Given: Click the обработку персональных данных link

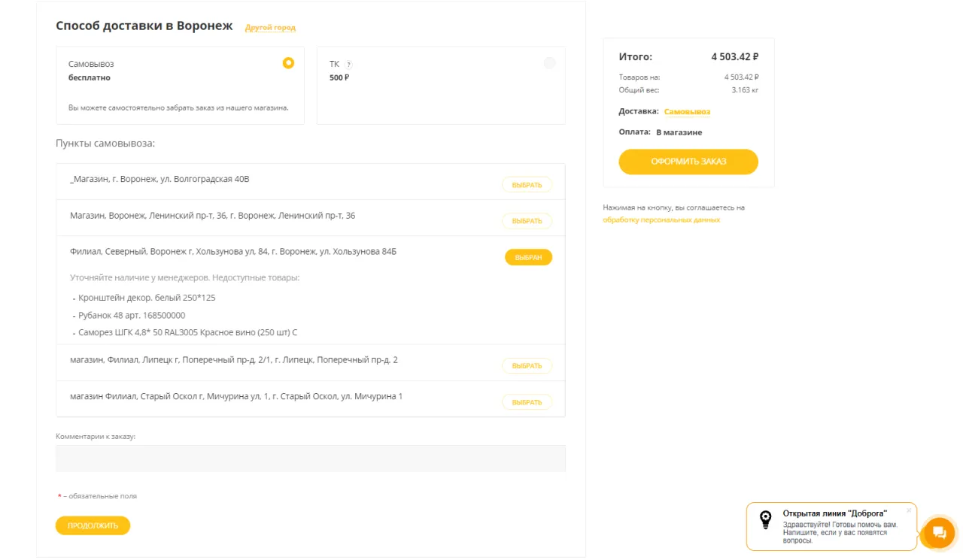Looking at the screenshot, I should point(661,219).
